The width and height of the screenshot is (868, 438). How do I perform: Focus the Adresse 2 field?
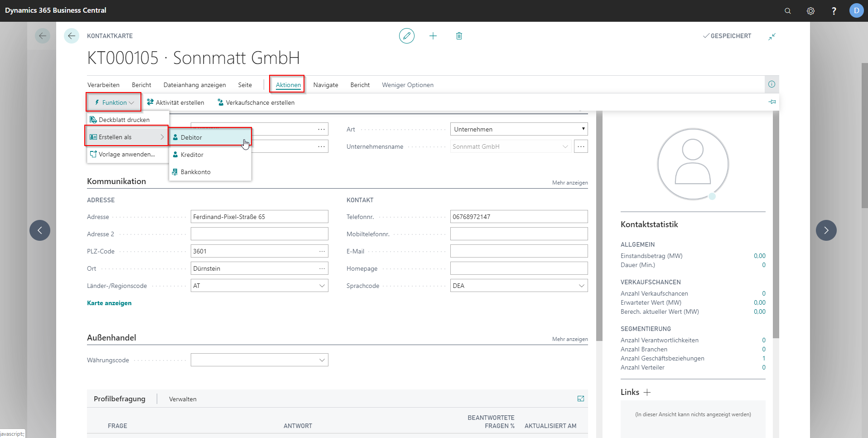coord(260,234)
